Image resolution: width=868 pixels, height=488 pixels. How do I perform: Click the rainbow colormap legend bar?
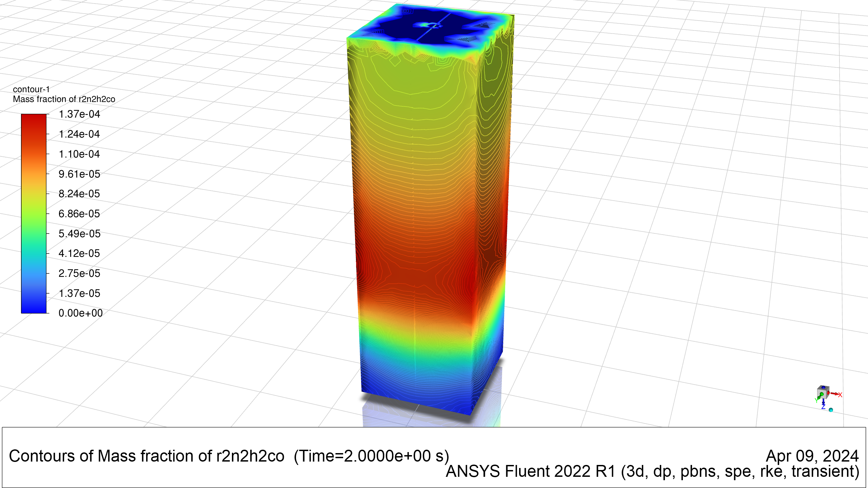point(34,213)
